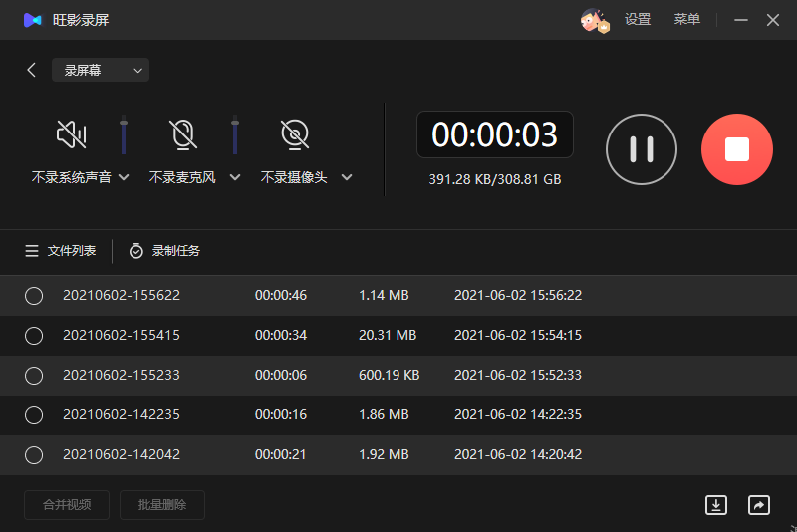Go back with the left arrow
This screenshot has height=532, width=797.
(x=32, y=70)
